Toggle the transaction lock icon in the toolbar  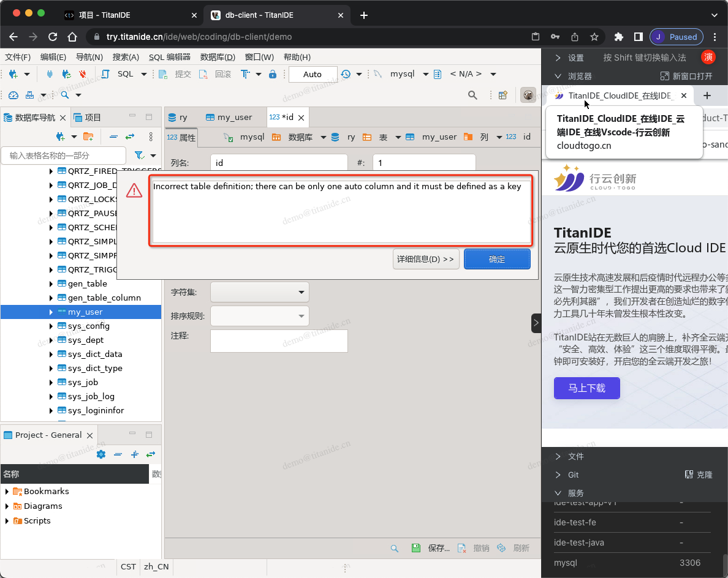(273, 74)
